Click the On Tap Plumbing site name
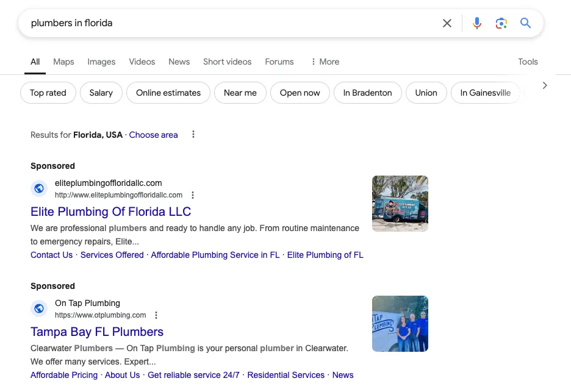This screenshot has width=571, height=392. [87, 303]
